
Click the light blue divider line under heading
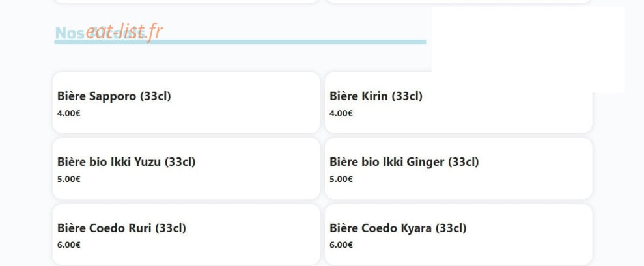[240, 42]
